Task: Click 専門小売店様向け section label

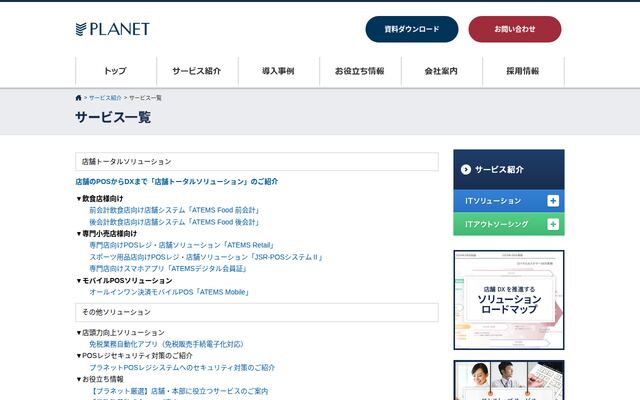Action: click(107, 234)
